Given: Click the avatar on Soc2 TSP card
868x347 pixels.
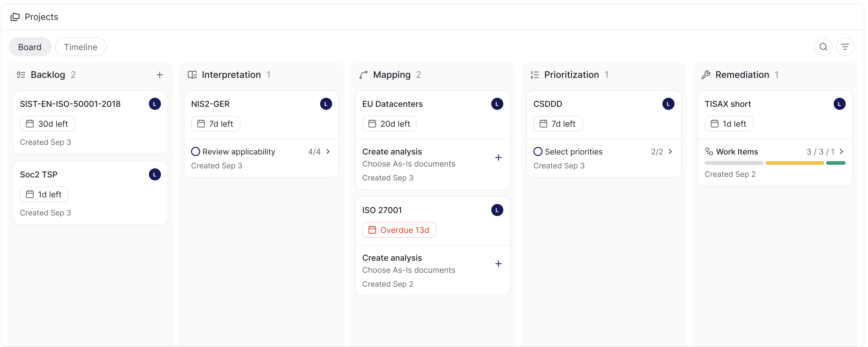Looking at the screenshot, I should pos(155,174).
